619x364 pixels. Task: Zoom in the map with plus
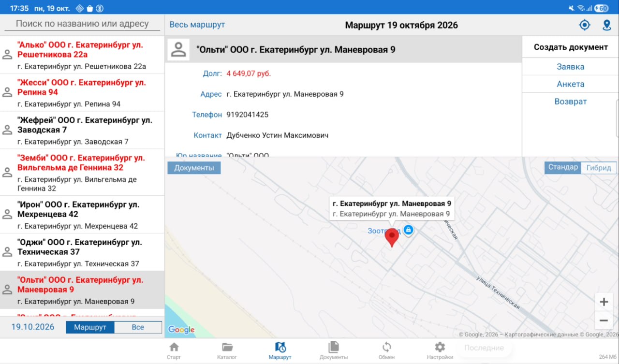pyautogui.click(x=604, y=302)
